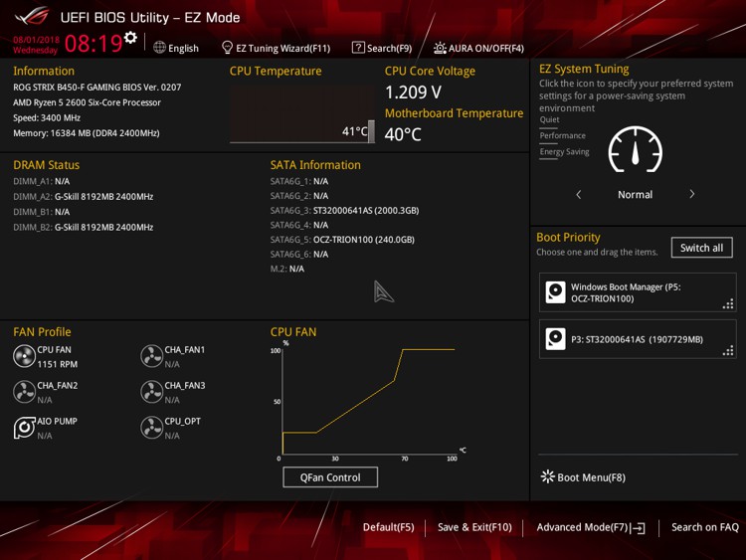Click the AMD Ryzen 5 2600 processor line
The height and width of the screenshot is (560, 746).
[88, 102]
